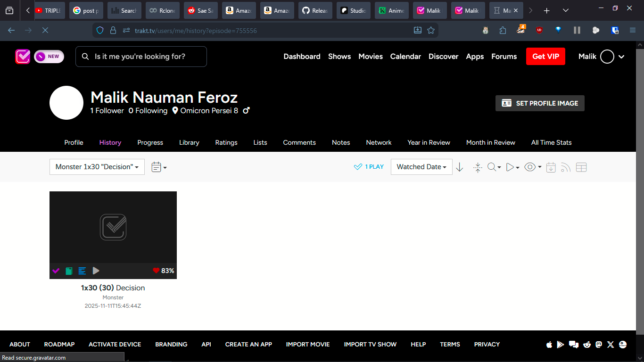
Task: Click the gray play icon on the episode card
Action: (x=96, y=271)
